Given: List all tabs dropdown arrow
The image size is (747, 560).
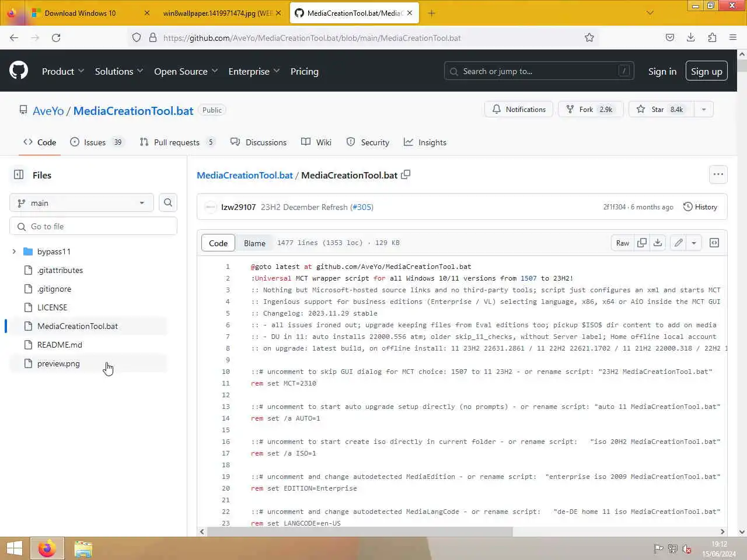Looking at the screenshot, I should click(650, 13).
